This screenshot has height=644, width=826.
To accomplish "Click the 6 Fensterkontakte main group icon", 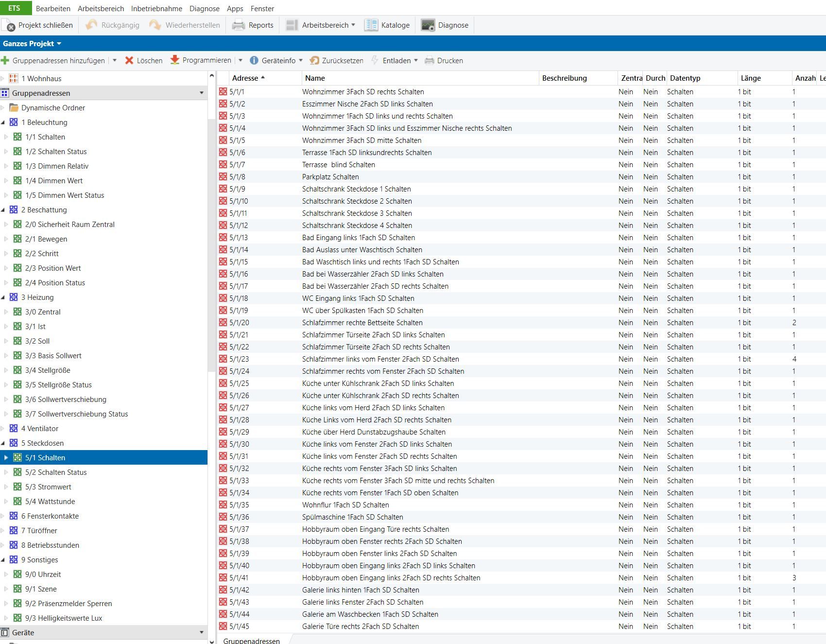I will tap(14, 516).
